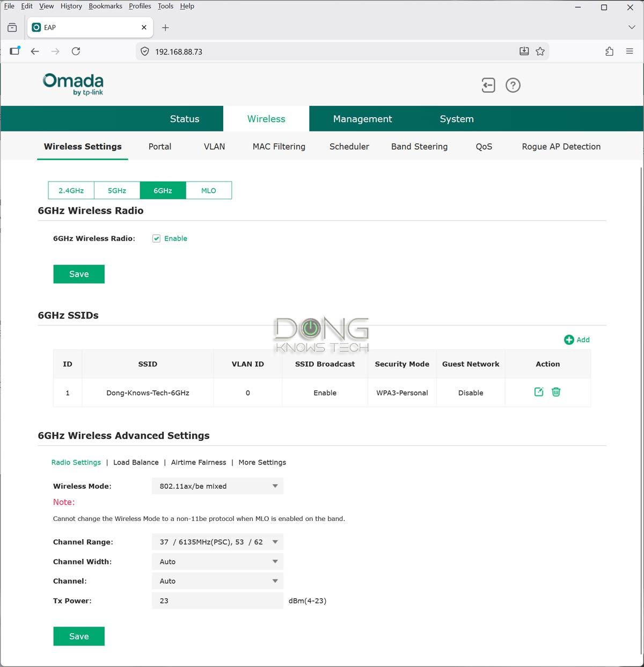This screenshot has width=644, height=667.
Task: Click the page download icon in address bar
Action: tap(524, 51)
